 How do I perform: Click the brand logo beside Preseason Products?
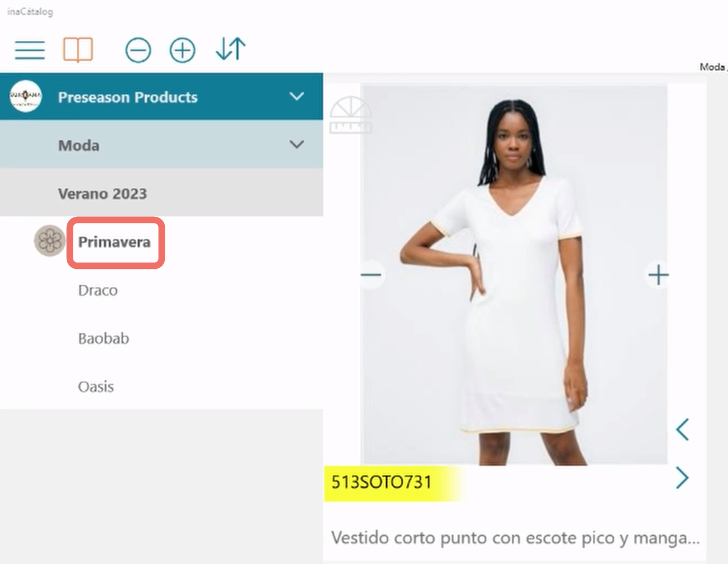(x=26, y=96)
